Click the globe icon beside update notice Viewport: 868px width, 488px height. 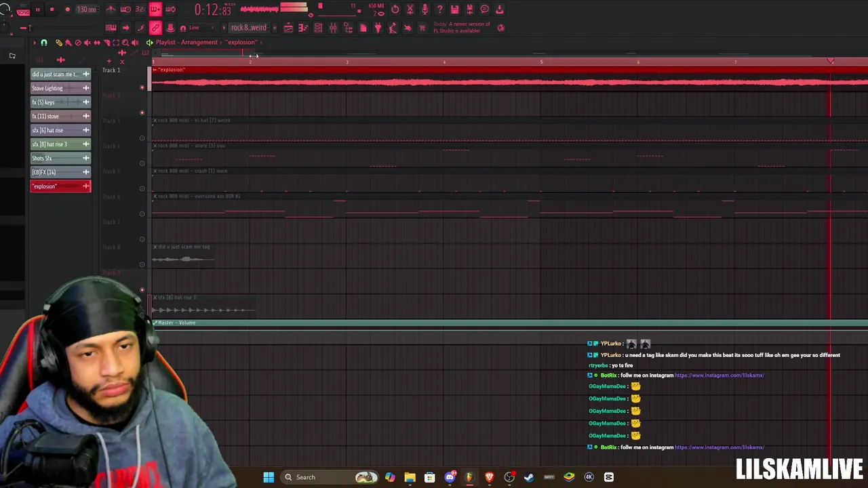(x=500, y=28)
